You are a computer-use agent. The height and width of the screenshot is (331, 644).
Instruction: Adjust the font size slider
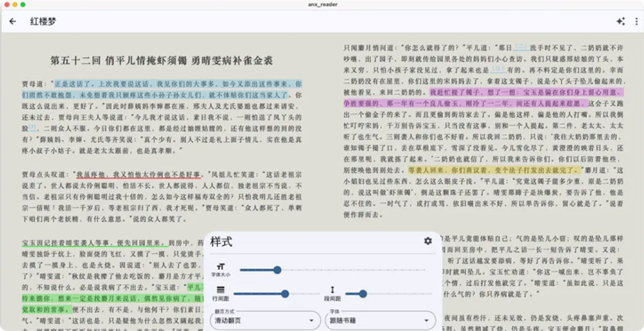coord(333,270)
